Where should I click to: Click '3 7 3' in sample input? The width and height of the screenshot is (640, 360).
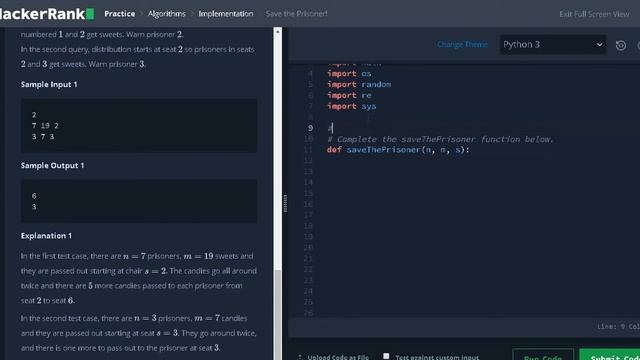43,137
